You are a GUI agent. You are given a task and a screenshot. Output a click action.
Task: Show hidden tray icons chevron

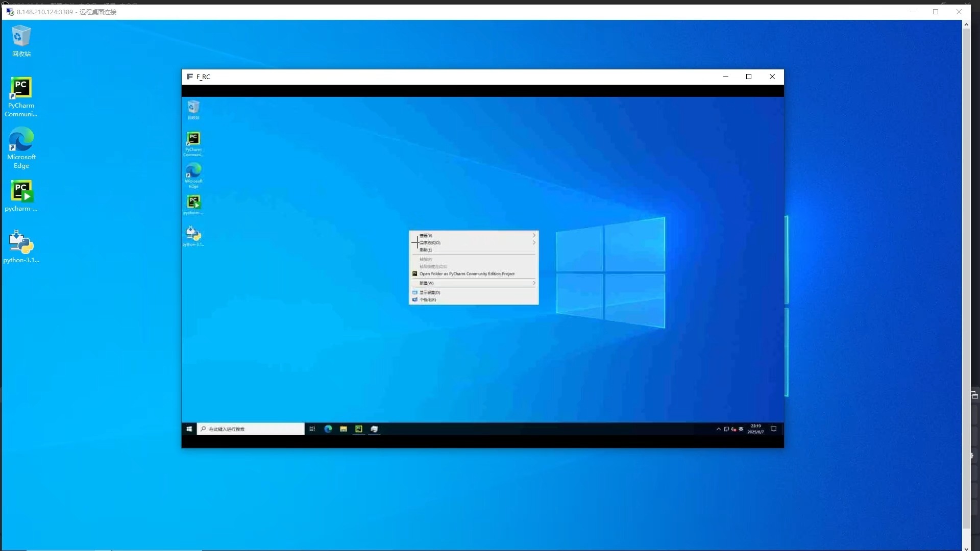point(718,429)
